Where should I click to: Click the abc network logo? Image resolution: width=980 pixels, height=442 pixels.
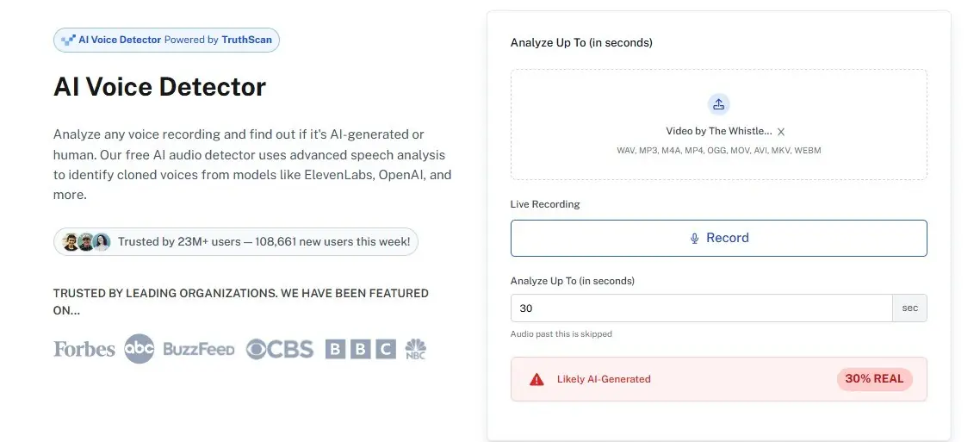[x=139, y=348]
